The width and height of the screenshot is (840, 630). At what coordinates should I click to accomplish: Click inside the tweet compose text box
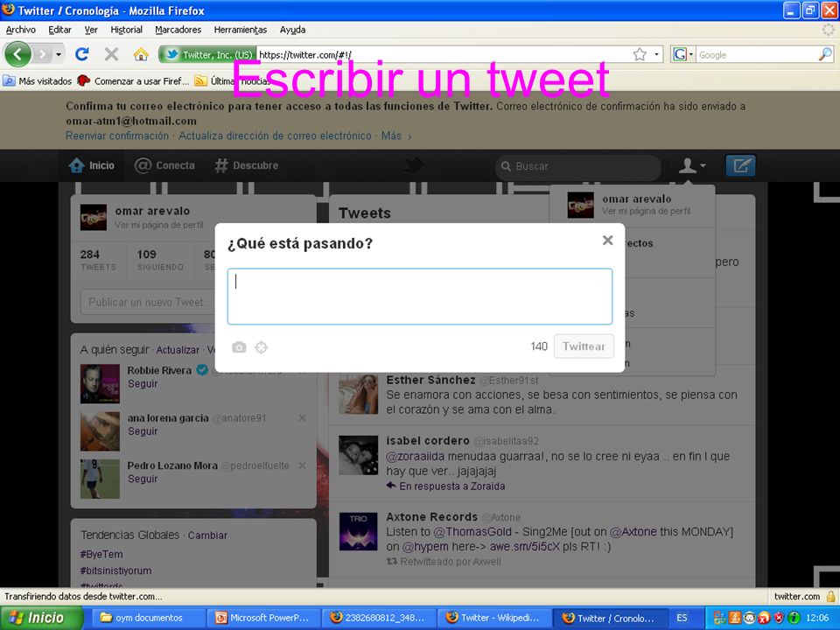click(x=420, y=297)
